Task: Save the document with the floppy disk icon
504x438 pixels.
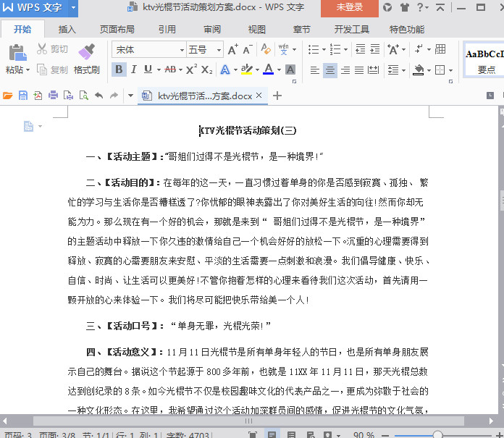Action: [x=23, y=96]
